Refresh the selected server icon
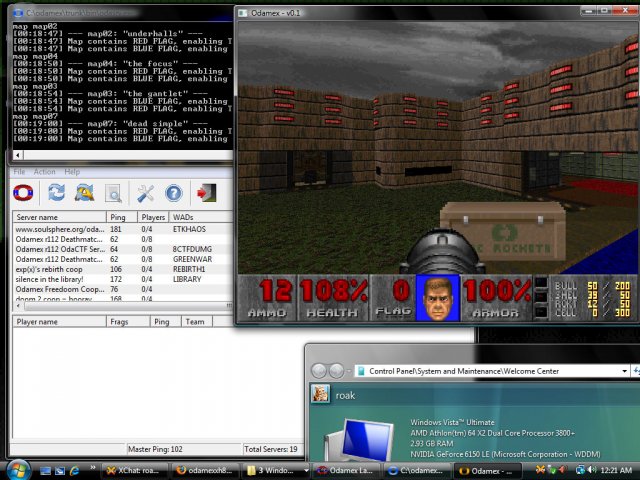This screenshot has width=640, height=480. pyautogui.click(x=85, y=193)
